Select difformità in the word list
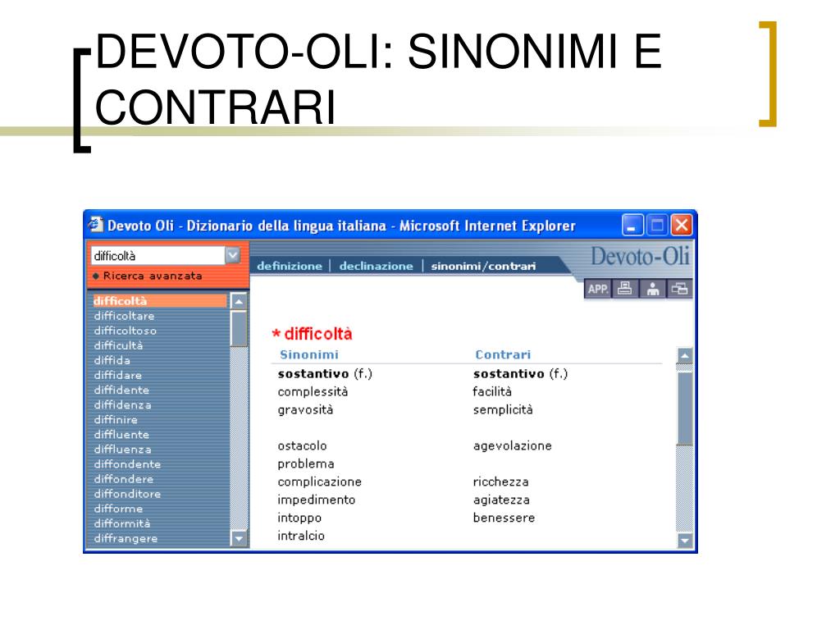 click(x=122, y=523)
